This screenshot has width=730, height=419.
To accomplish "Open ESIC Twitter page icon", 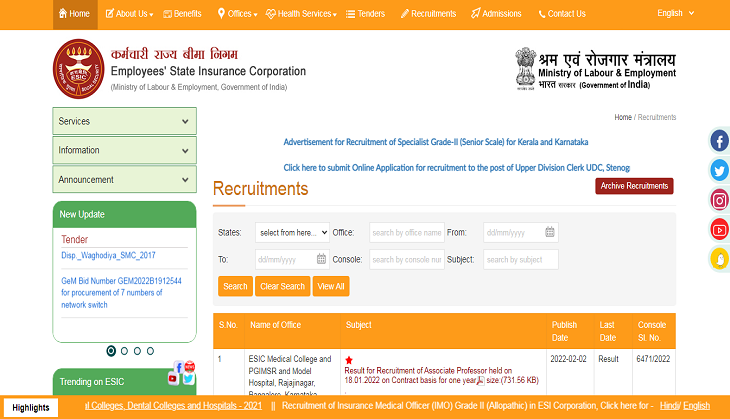I will [719, 170].
